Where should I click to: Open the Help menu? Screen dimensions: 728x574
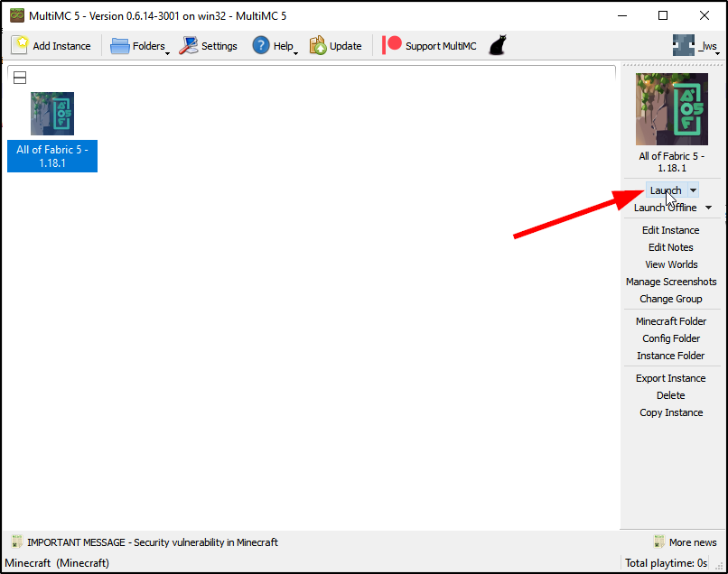(x=275, y=45)
